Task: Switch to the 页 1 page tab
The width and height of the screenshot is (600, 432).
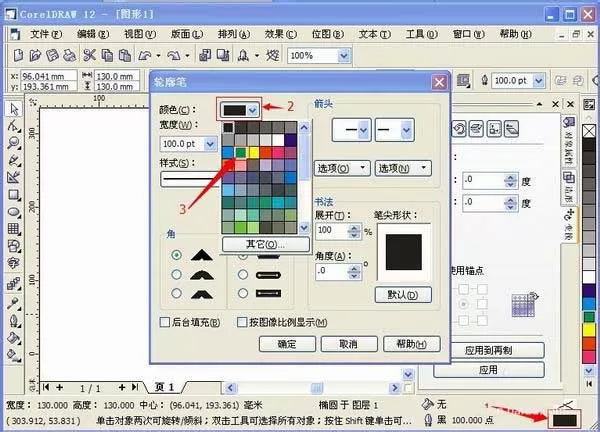Action: pyautogui.click(x=165, y=387)
